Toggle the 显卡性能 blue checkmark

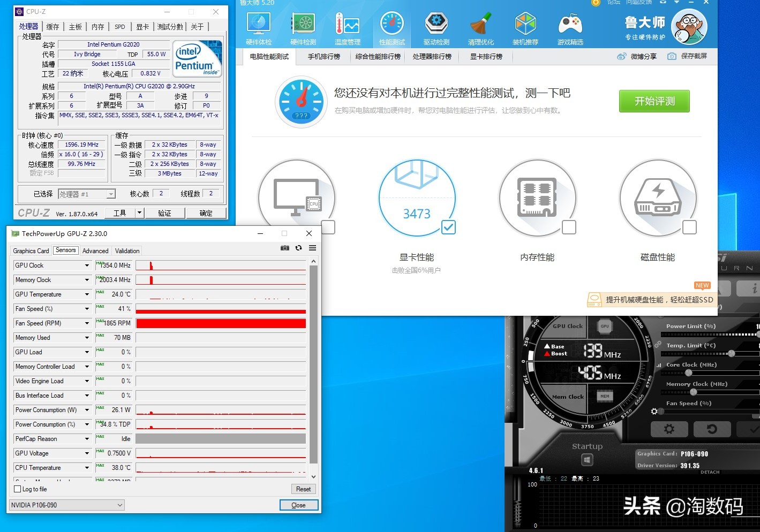(448, 227)
